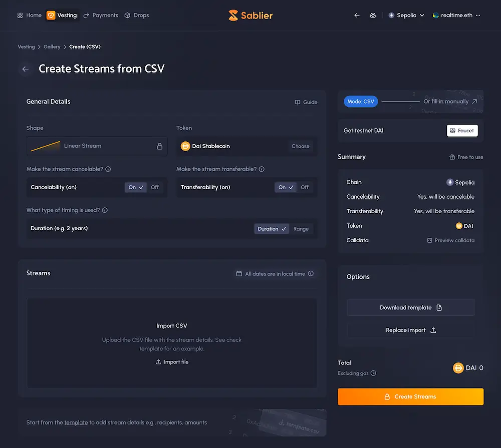The image size is (501, 448).
Task: Disable Transferability for the stream
Action: [305, 187]
